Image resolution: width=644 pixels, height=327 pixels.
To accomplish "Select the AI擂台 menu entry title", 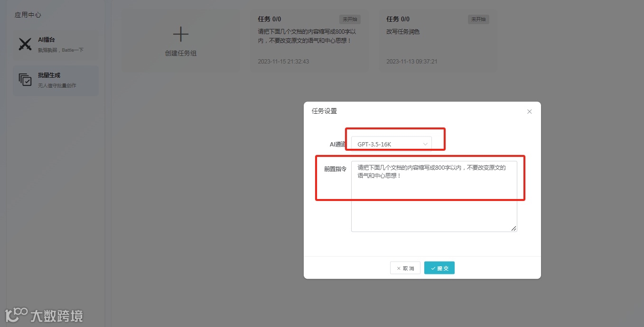I will (47, 40).
